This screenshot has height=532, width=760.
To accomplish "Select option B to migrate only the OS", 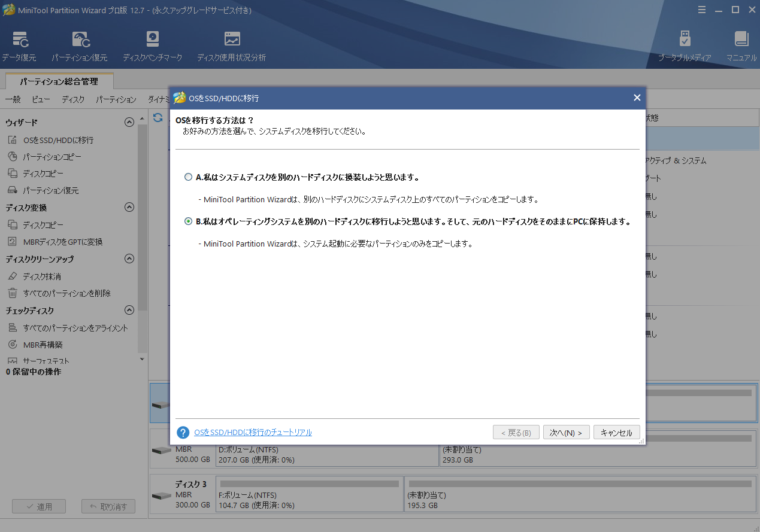I will click(189, 221).
